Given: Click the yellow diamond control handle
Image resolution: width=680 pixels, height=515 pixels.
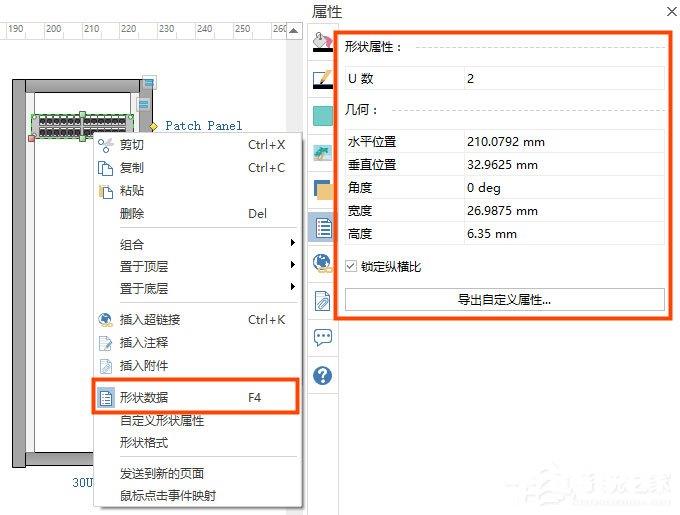Looking at the screenshot, I should coord(153,127).
